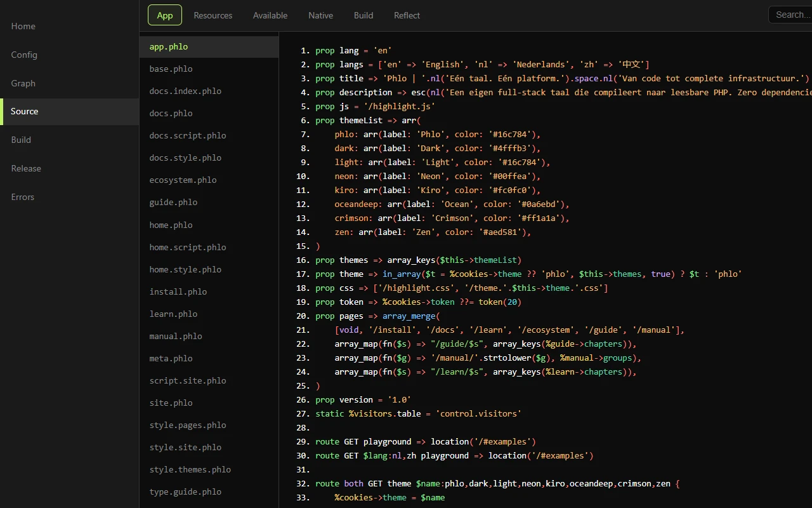Open the Release sidebar section

pyautogui.click(x=69, y=168)
